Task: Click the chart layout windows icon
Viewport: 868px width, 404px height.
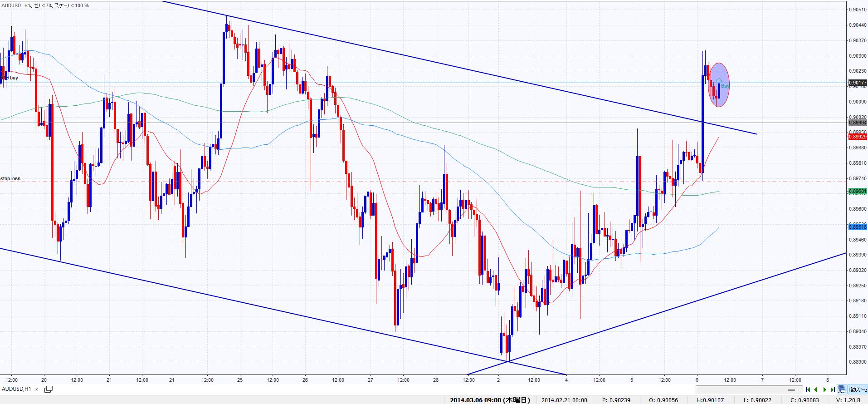Action: click(842, 389)
